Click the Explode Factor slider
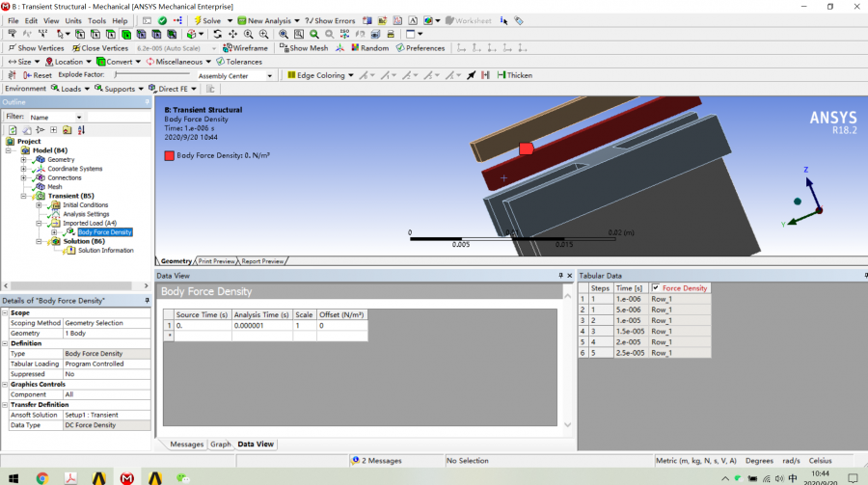Image resolution: width=868 pixels, height=485 pixels. [x=151, y=74]
